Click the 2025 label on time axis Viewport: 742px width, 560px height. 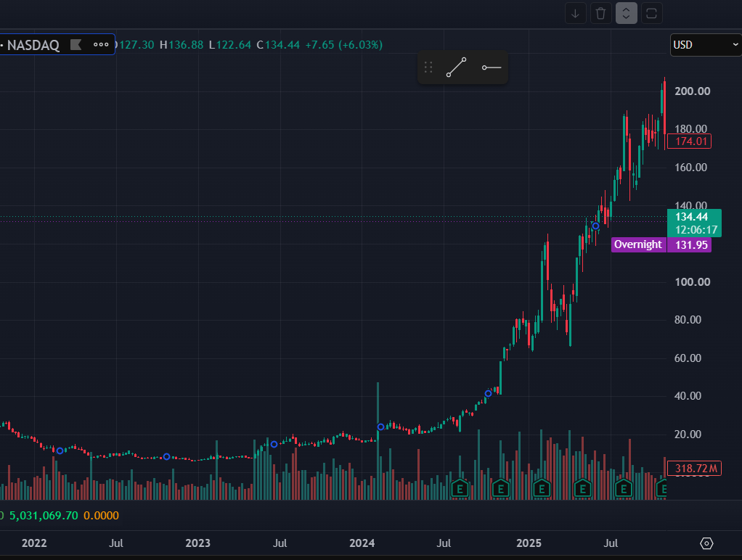pyautogui.click(x=529, y=543)
